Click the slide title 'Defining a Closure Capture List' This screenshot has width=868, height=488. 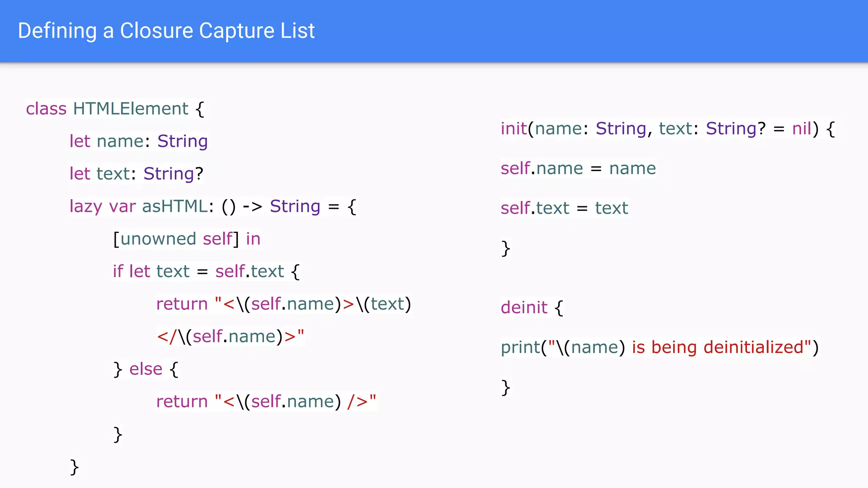click(x=166, y=31)
